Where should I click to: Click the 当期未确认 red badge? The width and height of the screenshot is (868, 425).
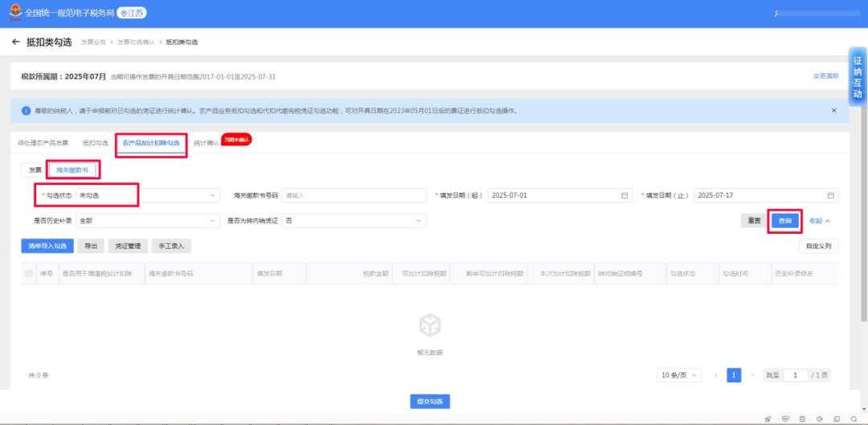click(x=237, y=140)
